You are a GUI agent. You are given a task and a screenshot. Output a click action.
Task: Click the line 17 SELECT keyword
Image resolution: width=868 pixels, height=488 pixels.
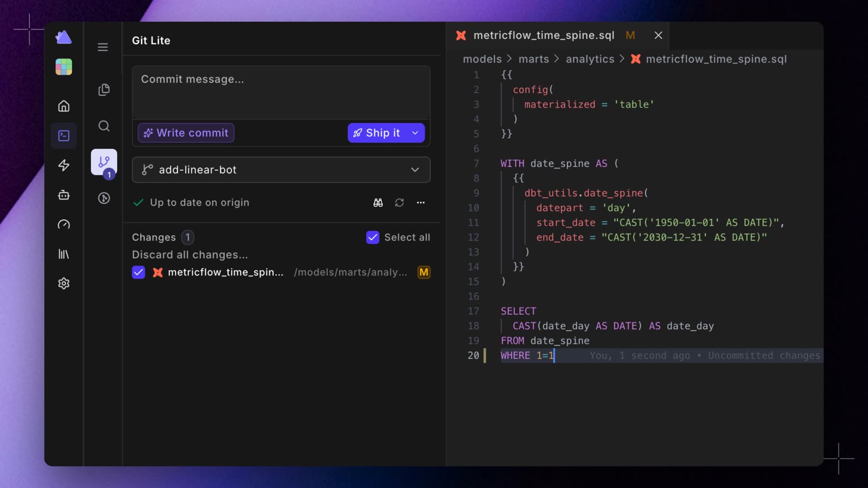tap(518, 311)
